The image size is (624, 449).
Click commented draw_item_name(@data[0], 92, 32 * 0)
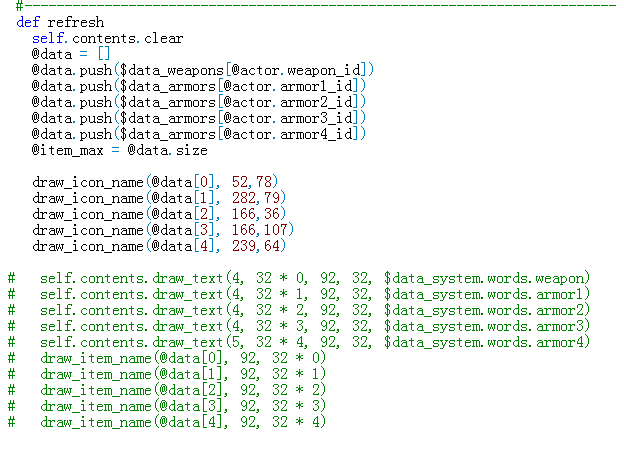tap(167, 358)
